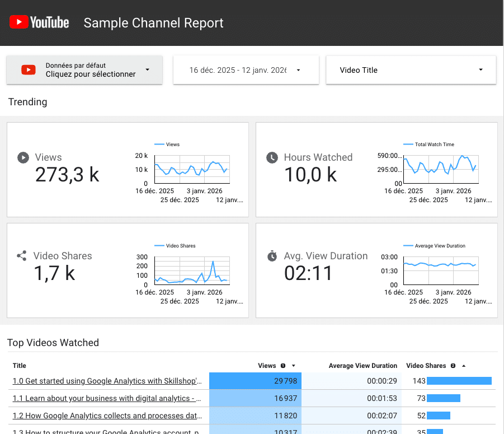Click the Hours Watched clock icon

272,157
